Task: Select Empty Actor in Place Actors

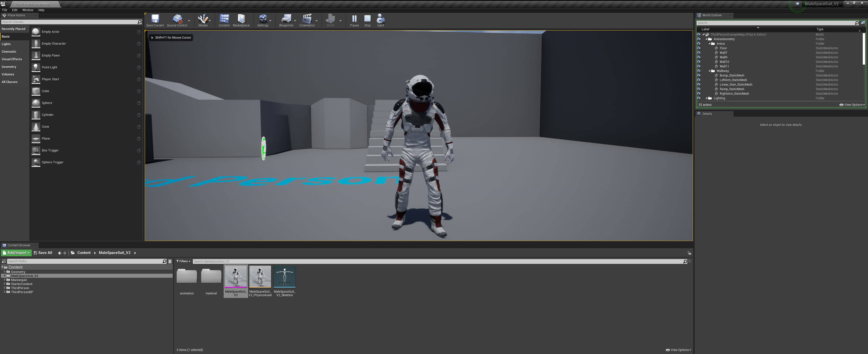Action: [x=86, y=32]
